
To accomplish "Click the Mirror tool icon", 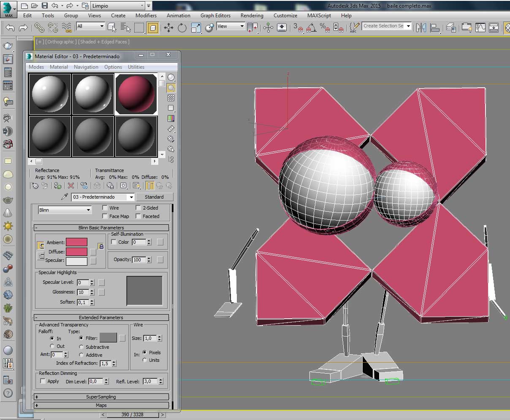I will (421, 28).
